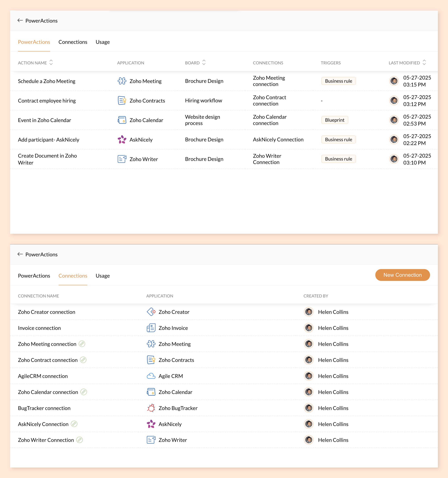Sort by Action Name column arrows

click(x=51, y=63)
